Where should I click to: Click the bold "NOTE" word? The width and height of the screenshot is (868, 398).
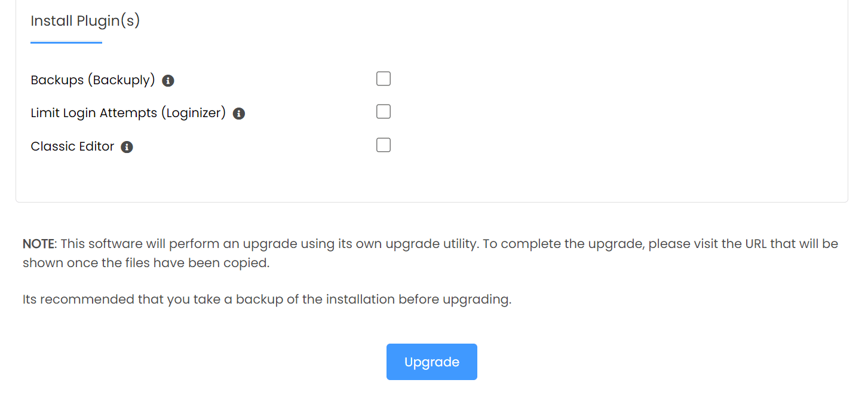[38, 244]
